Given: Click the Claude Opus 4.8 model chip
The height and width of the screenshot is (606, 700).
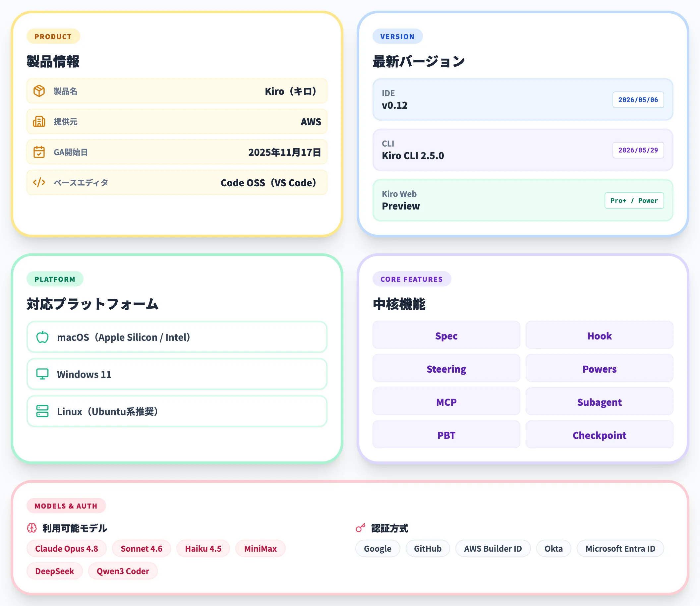Looking at the screenshot, I should tap(67, 549).
